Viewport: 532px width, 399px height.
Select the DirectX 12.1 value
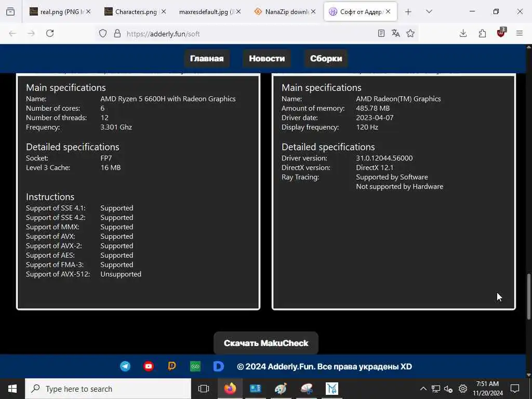[375, 168]
